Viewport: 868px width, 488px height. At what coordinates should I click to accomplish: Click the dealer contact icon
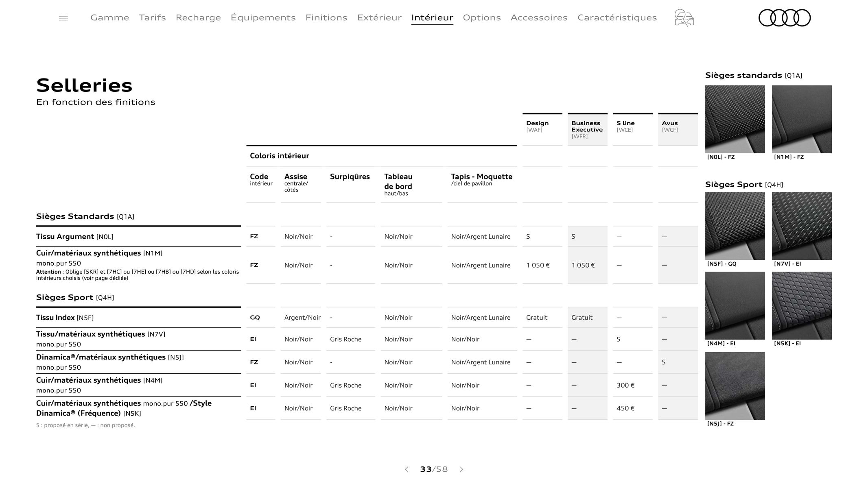click(684, 18)
